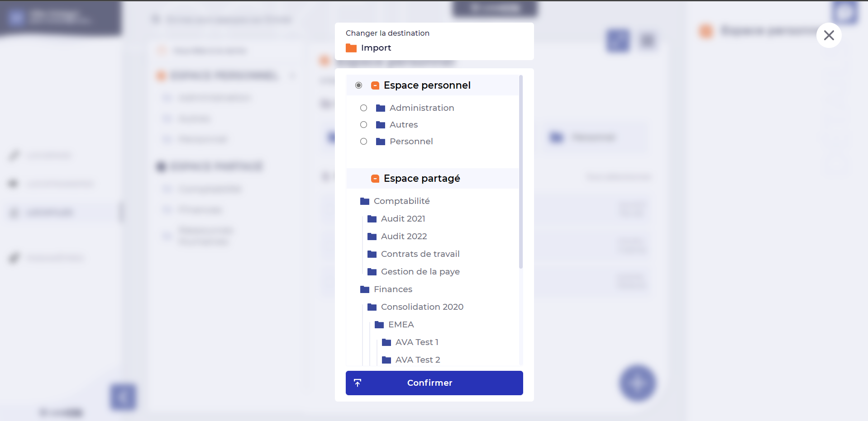Click the AVA Test 1 folder icon
This screenshot has width=868, height=421.
[x=386, y=342]
